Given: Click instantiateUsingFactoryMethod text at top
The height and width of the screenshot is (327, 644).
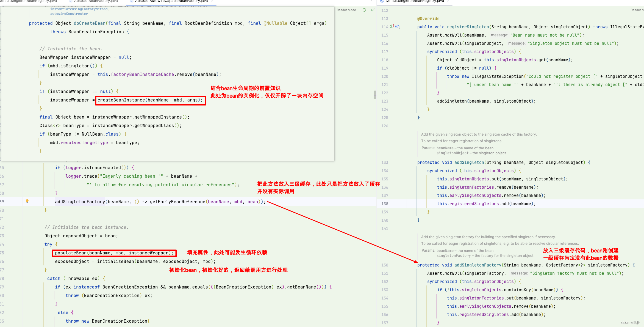Looking at the screenshot, I should pos(79,9).
